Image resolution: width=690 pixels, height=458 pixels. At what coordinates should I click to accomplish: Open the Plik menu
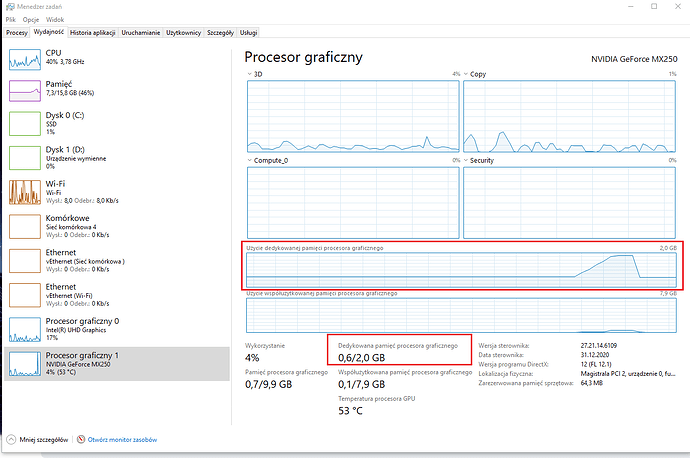[10, 19]
